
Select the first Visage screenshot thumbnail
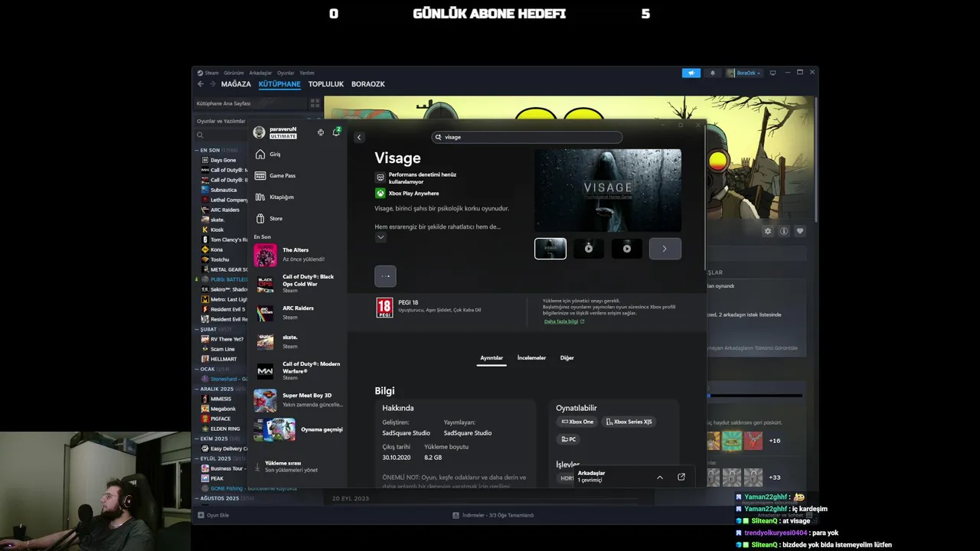pos(550,248)
